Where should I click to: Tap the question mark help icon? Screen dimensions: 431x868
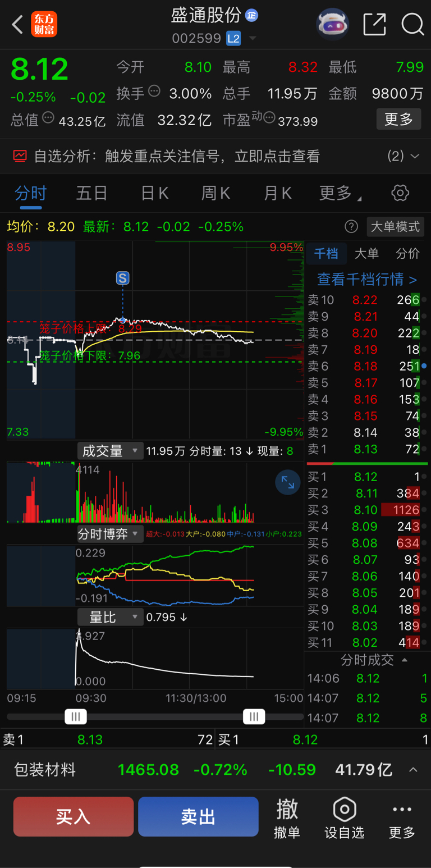(351, 227)
